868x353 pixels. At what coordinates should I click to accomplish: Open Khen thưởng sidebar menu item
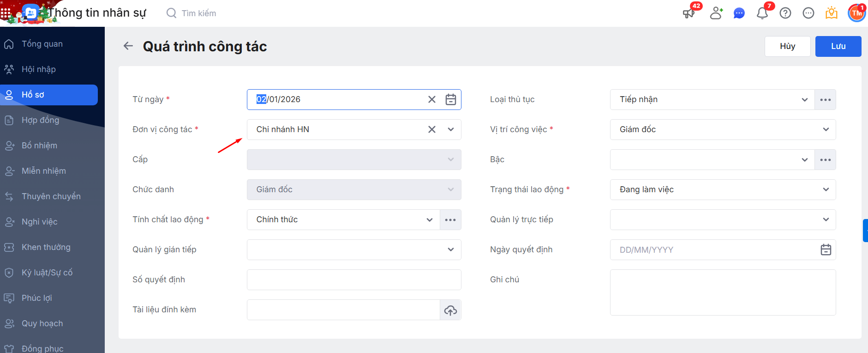[x=46, y=247]
